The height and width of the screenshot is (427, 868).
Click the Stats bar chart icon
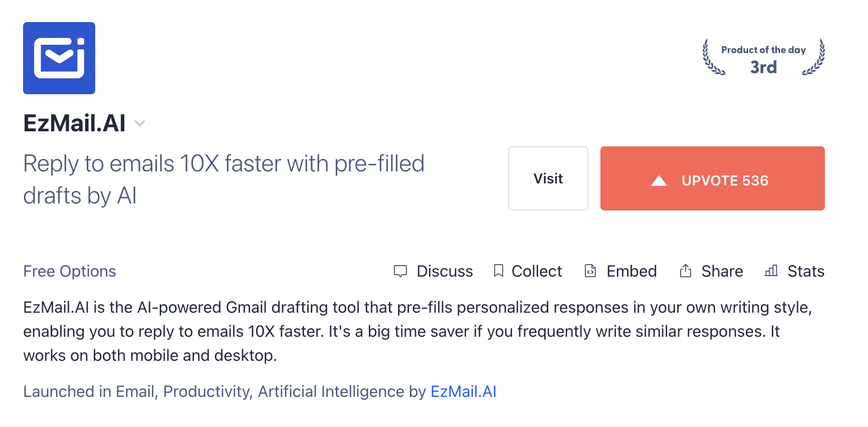771,271
